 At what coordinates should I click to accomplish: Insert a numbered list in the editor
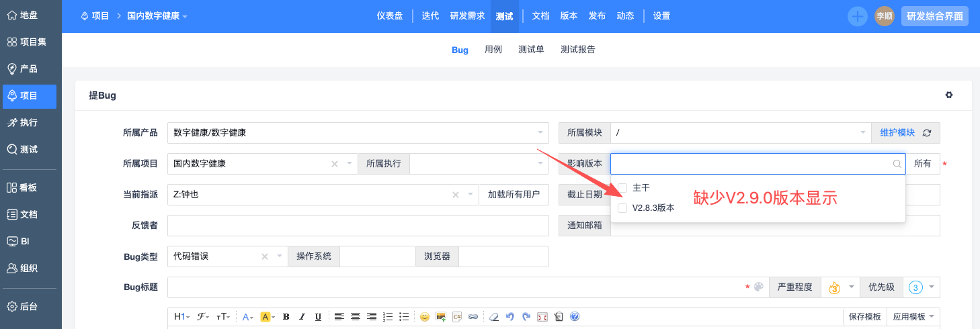(x=388, y=317)
